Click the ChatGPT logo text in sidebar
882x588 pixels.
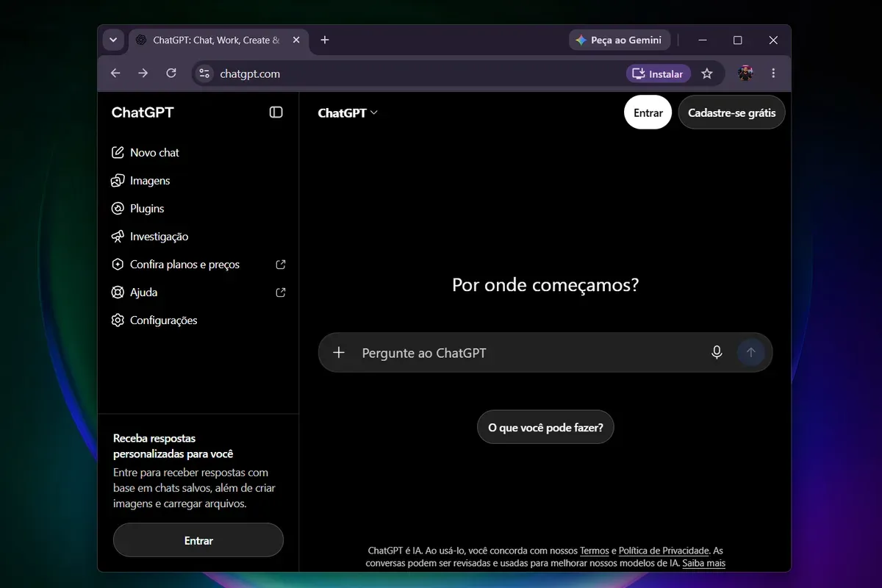143,112
